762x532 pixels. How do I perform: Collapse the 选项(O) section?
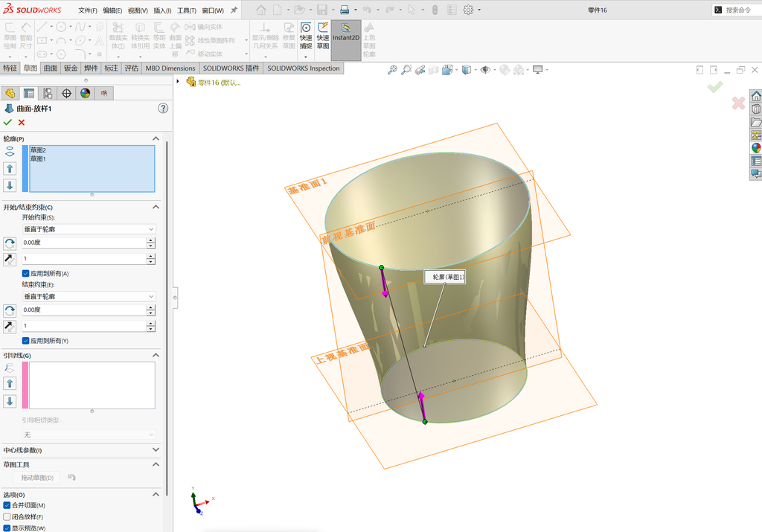click(156, 495)
